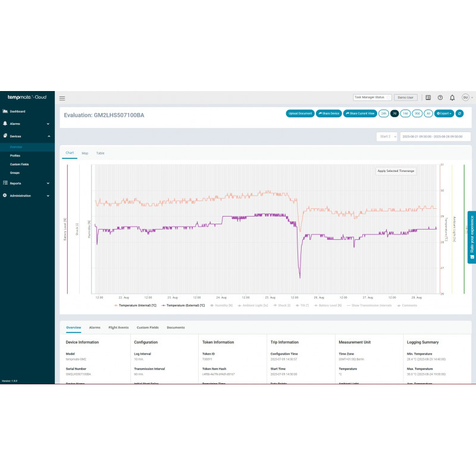Open the notifications bell icon
The width and height of the screenshot is (476, 476).
tap(452, 98)
